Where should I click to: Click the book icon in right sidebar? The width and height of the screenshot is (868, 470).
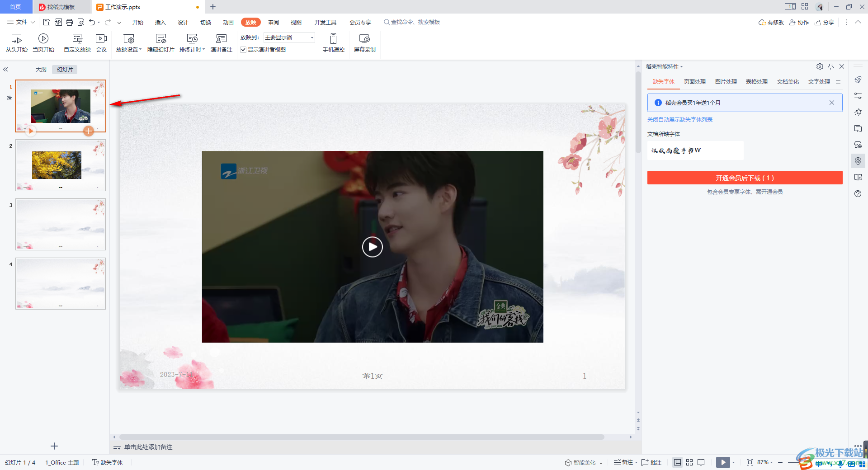[858, 177]
